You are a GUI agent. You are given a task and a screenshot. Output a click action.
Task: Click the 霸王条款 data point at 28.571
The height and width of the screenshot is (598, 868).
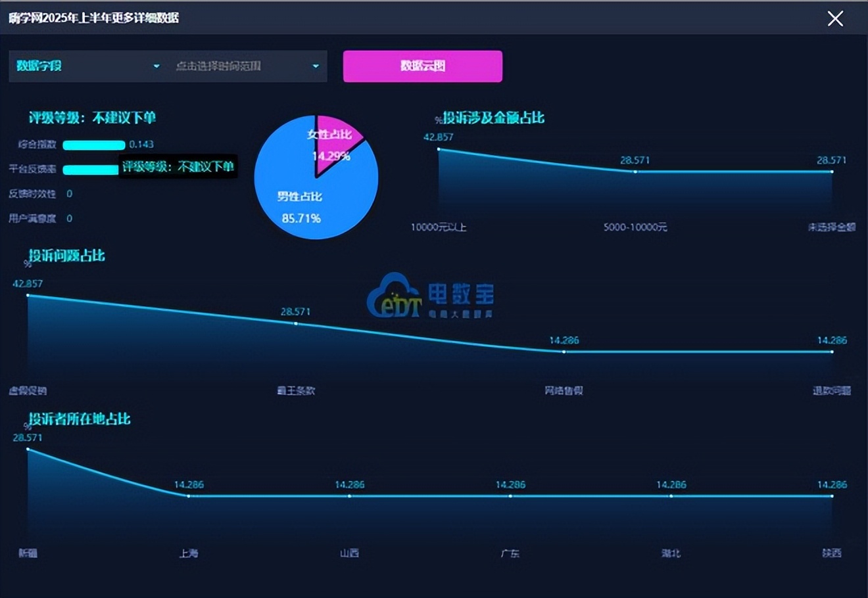tap(296, 323)
